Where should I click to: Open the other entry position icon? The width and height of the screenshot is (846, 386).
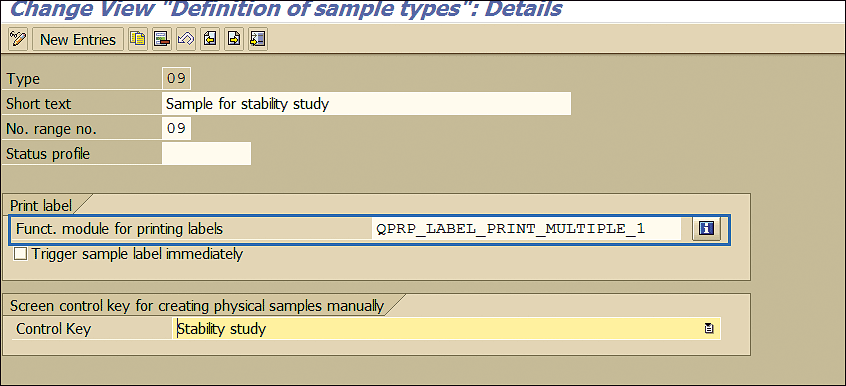click(258, 39)
